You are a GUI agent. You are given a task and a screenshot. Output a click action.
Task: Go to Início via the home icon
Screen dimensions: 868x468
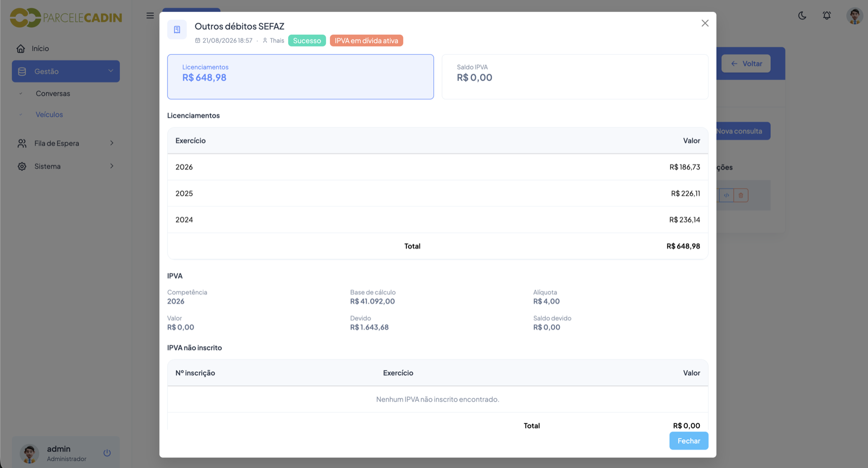[x=21, y=49]
